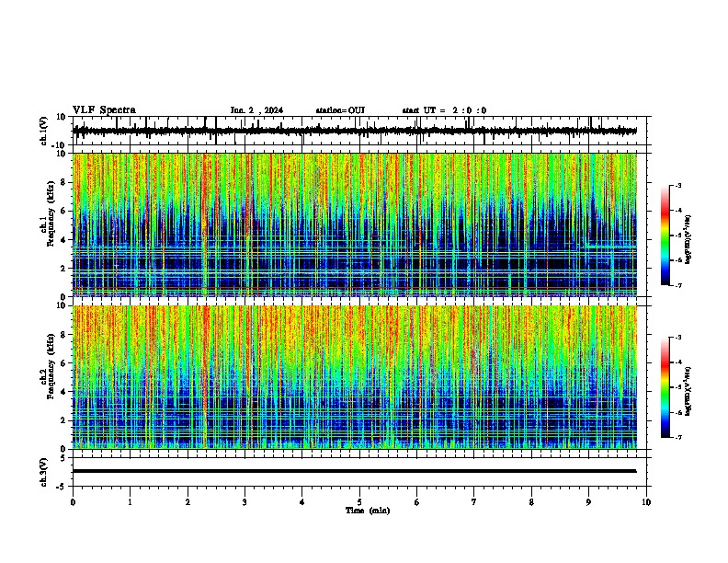Click the "-10" tick on the ch.1(V) axis
Viewport: 728px width, 563px height.
(x=59, y=146)
